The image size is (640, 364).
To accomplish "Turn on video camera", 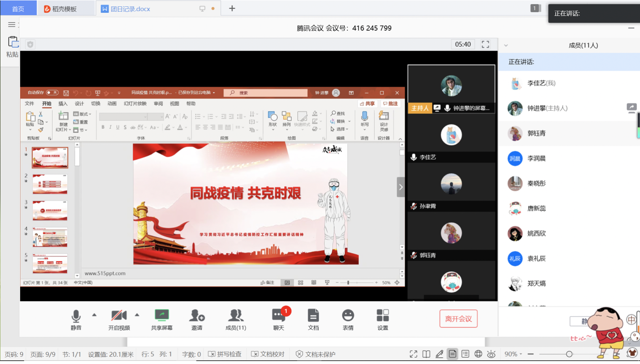I will click(x=119, y=316).
